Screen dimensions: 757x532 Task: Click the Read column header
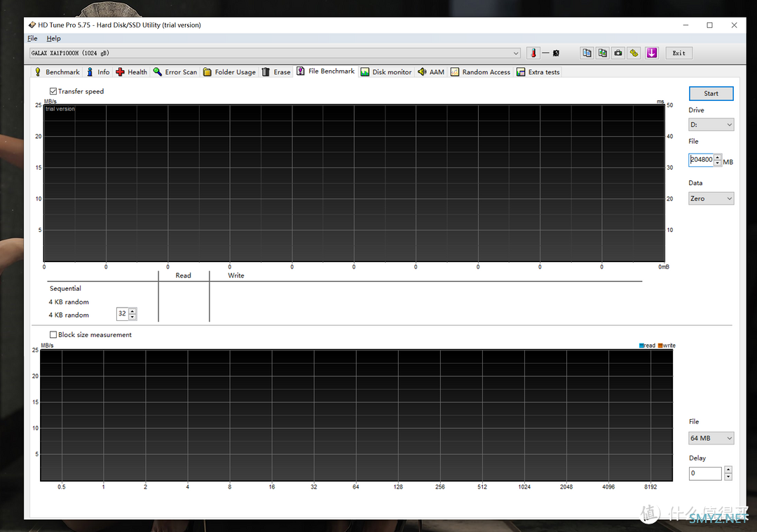pos(183,275)
